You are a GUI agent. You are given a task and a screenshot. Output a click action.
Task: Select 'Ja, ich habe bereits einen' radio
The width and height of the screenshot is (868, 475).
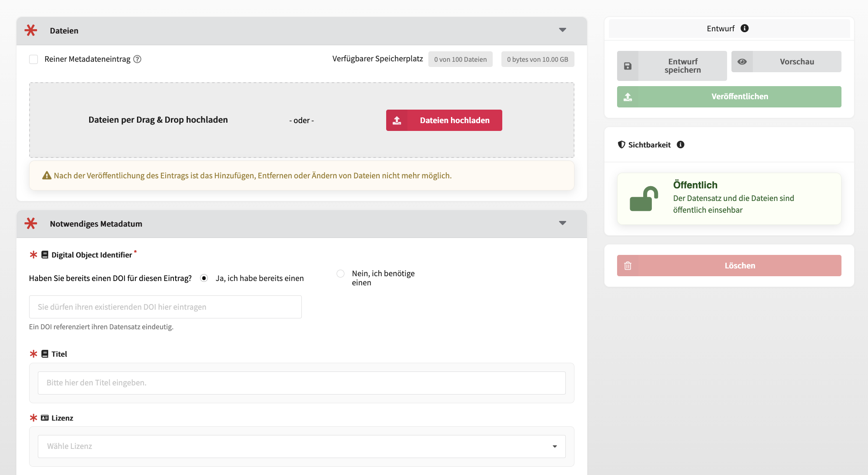tap(204, 278)
